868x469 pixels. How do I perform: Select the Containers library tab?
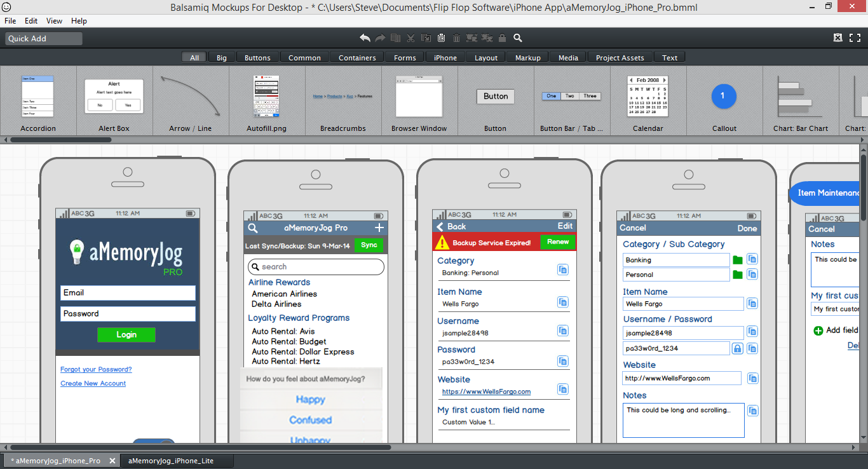click(x=357, y=58)
